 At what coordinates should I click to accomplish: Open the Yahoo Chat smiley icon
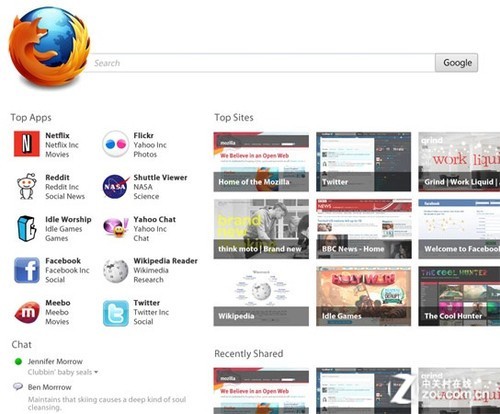click(x=116, y=227)
